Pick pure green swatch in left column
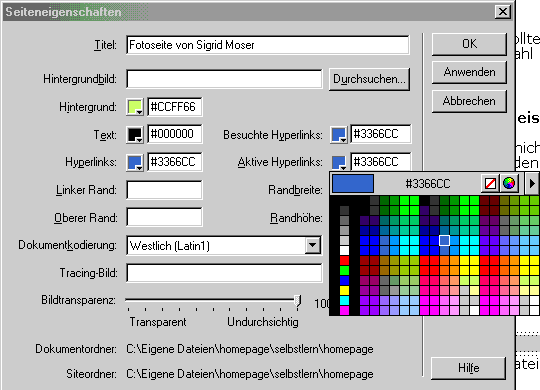Screen dimensions: 540x390 pos(344,270)
